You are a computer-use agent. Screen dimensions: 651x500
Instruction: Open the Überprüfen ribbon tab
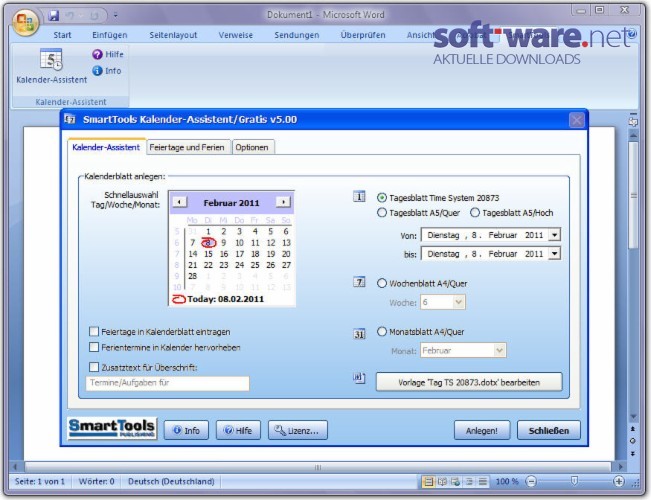tap(363, 35)
